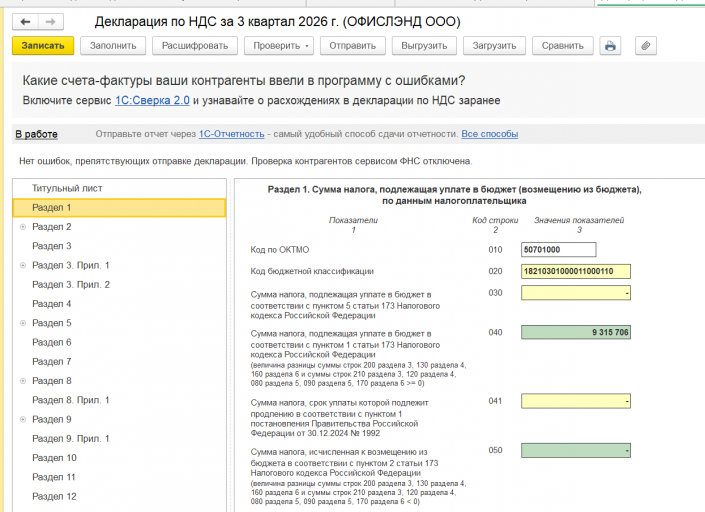Image resolution: width=705 pixels, height=512 pixels.
Task: Click the no-errors status message
Action: (x=245, y=161)
